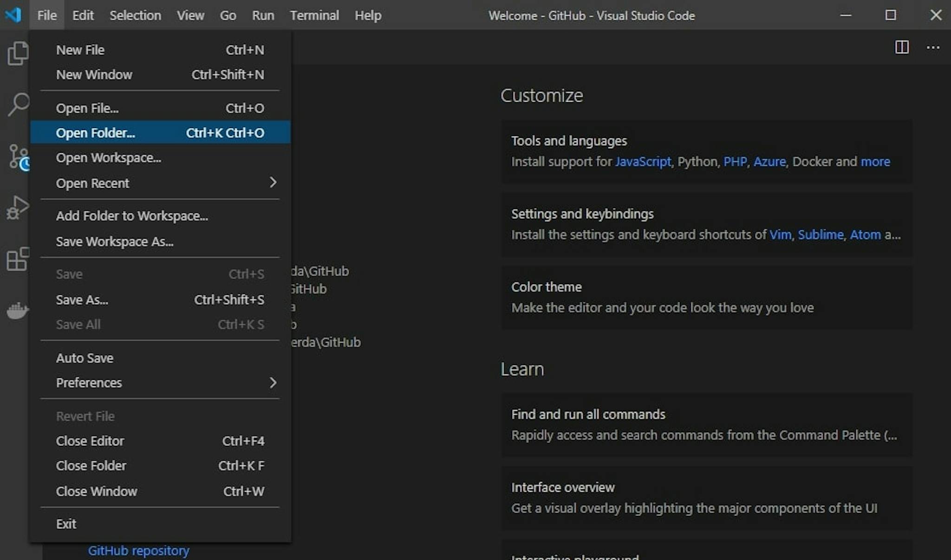Click the Azure link
The image size is (951, 560).
click(769, 162)
